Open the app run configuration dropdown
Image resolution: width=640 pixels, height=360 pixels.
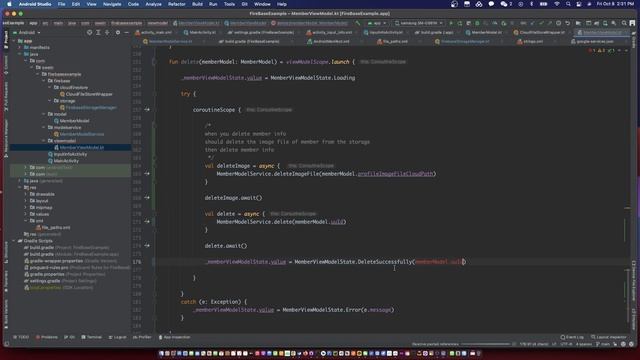click(377, 23)
